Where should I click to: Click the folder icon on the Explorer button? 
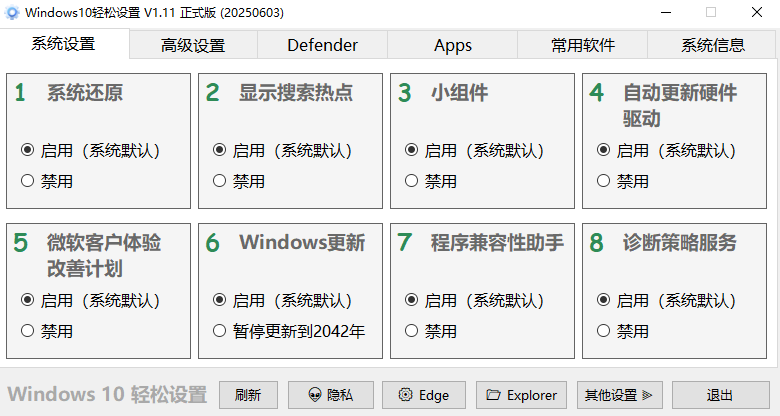pyautogui.click(x=493, y=395)
